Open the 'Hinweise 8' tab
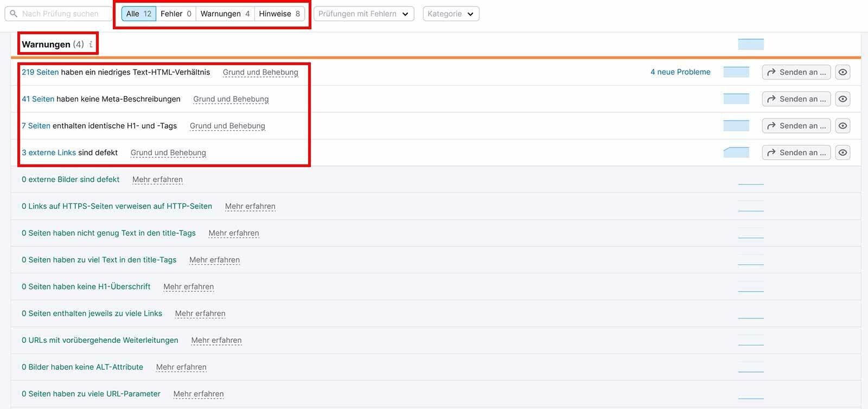The image size is (868, 409). (x=279, y=14)
